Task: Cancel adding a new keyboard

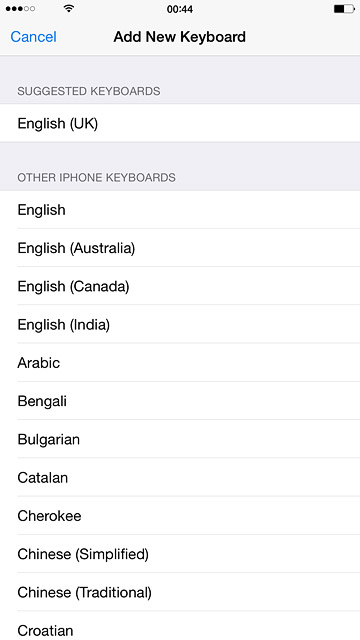Action: coord(33,37)
